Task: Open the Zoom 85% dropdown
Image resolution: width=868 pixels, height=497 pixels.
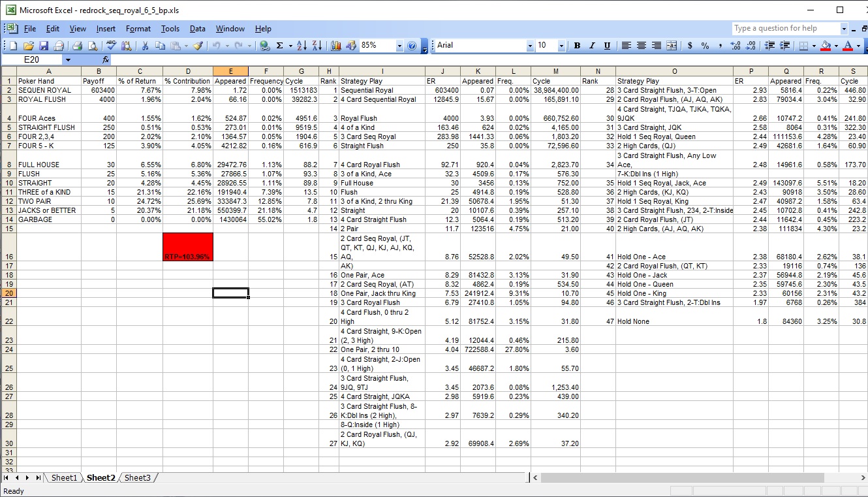Action: click(x=399, y=46)
